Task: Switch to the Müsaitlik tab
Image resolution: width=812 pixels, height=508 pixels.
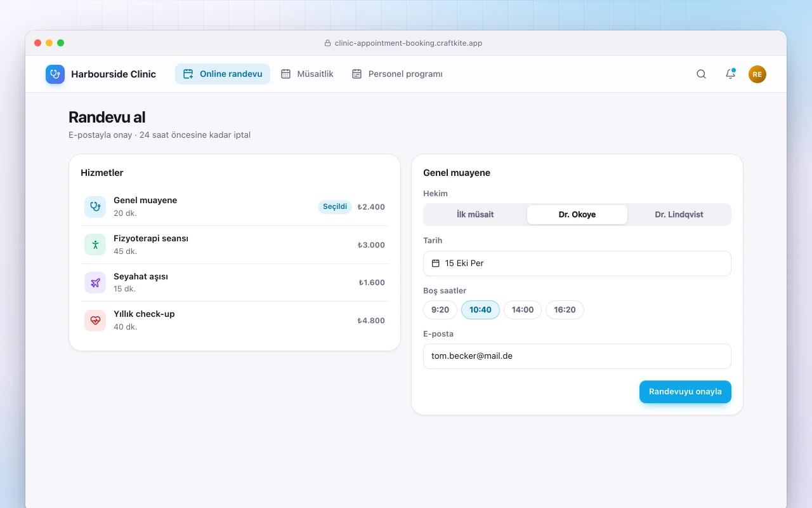Action: click(307, 74)
